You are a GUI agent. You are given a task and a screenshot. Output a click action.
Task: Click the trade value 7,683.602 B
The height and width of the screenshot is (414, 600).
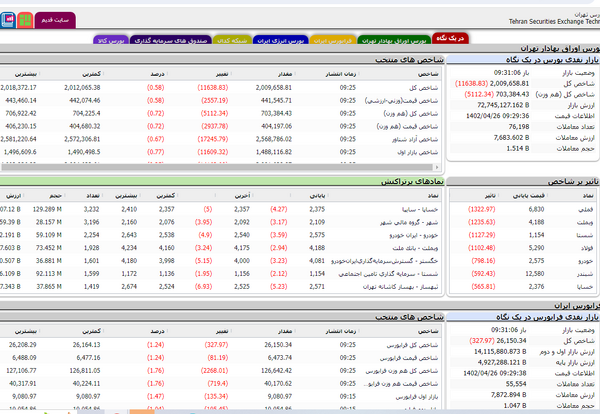click(512, 137)
